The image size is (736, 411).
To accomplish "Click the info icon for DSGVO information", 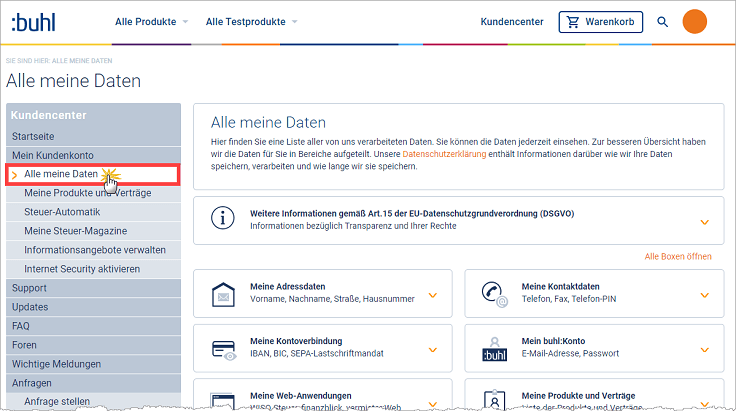I will tap(222, 218).
